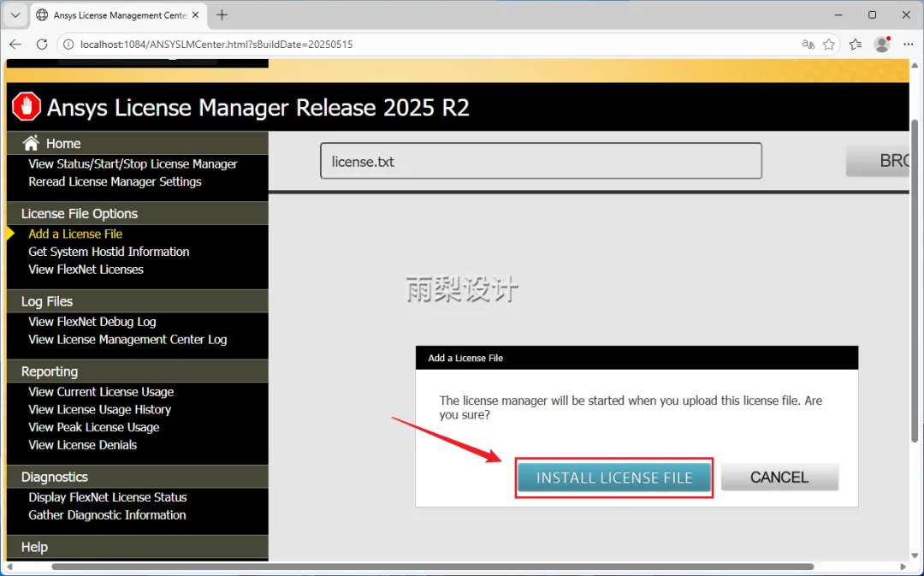Screen dimensions: 924x576
Task: Open Gather Diagnostic Information
Action: (107, 515)
